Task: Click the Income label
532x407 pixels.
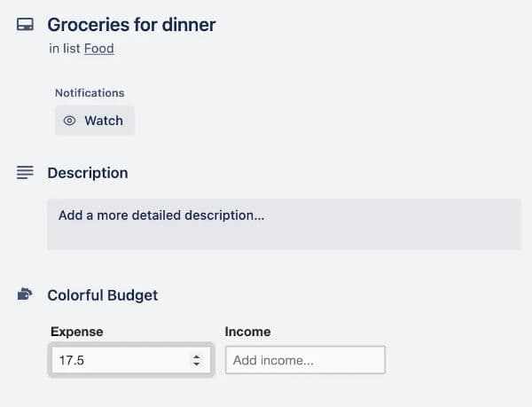Action: tap(247, 332)
